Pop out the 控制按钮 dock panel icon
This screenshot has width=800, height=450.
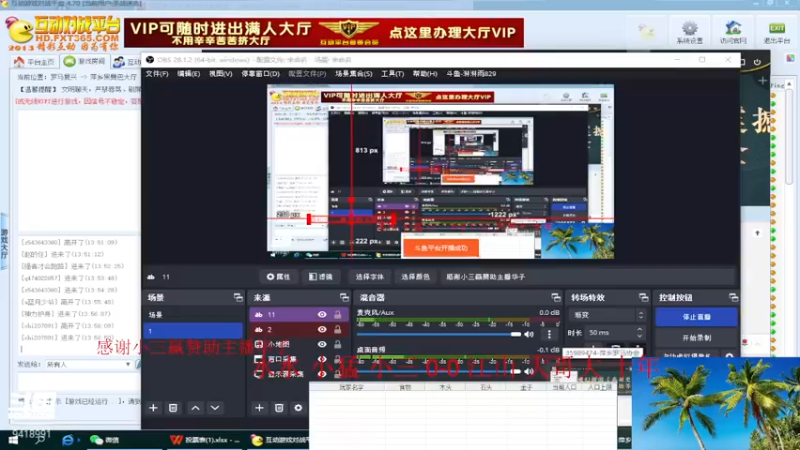point(733,297)
